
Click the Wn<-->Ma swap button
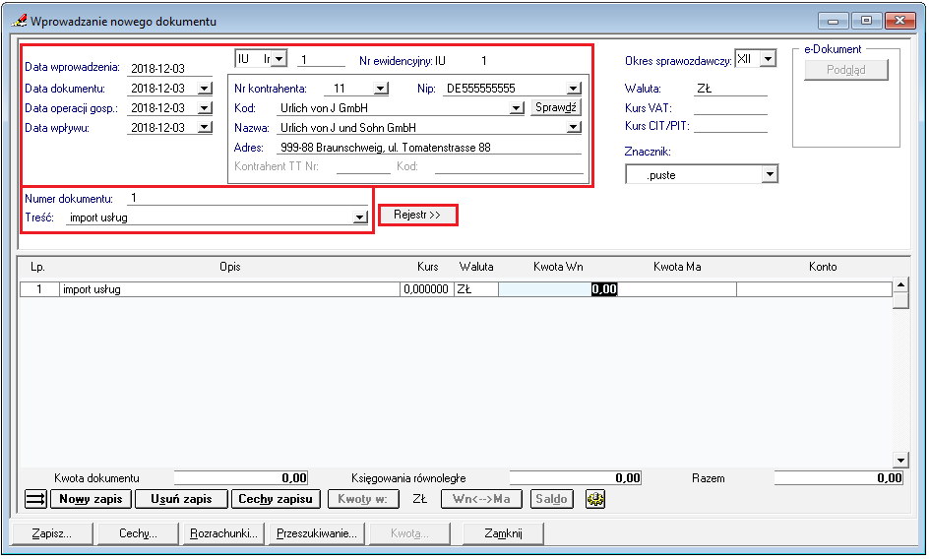(481, 499)
